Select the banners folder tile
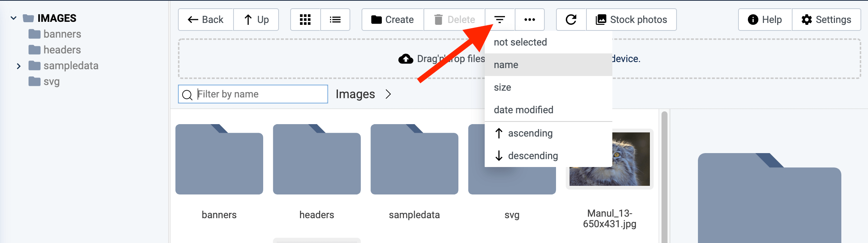This screenshot has height=243, width=868. (x=219, y=159)
